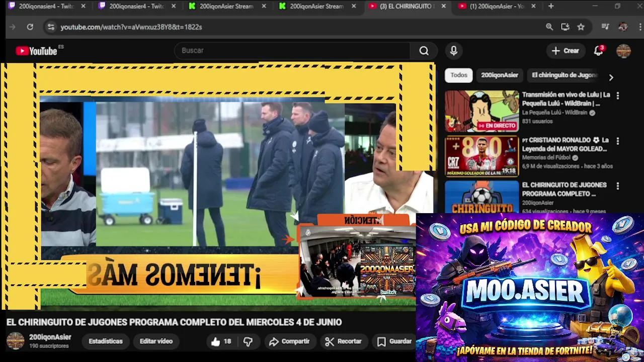Click the Guardar save button

point(395,341)
